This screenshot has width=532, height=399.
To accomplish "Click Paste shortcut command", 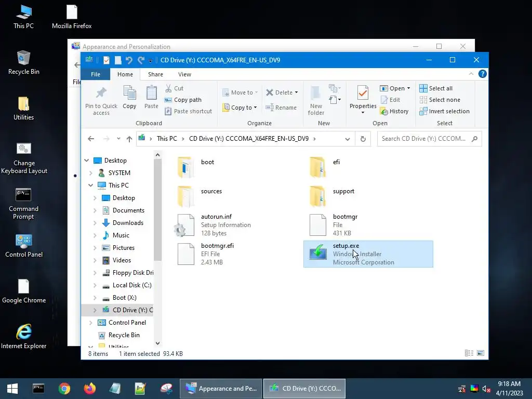I will [x=188, y=111].
